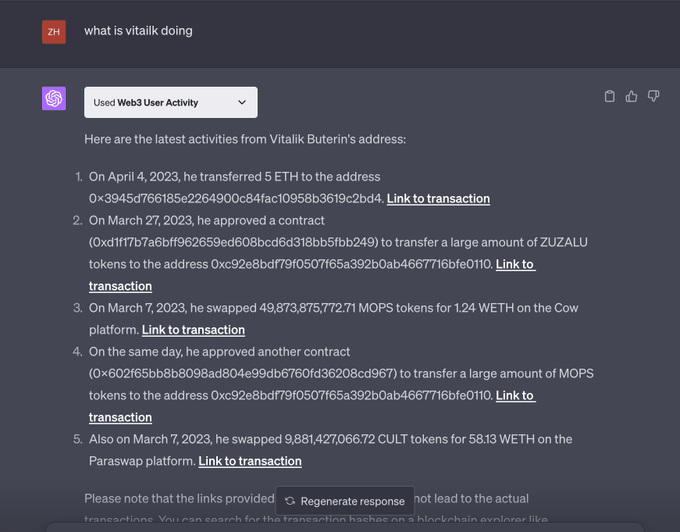Click the 0x3945d766 recipient address text
This screenshot has height=532, width=680.
pyautogui.click(x=235, y=199)
